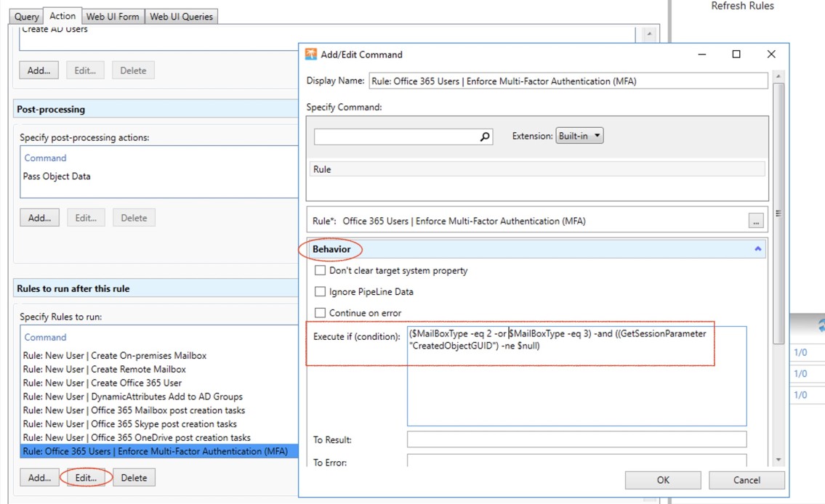Select Rule: New User | Create Office 365 User

click(x=102, y=383)
